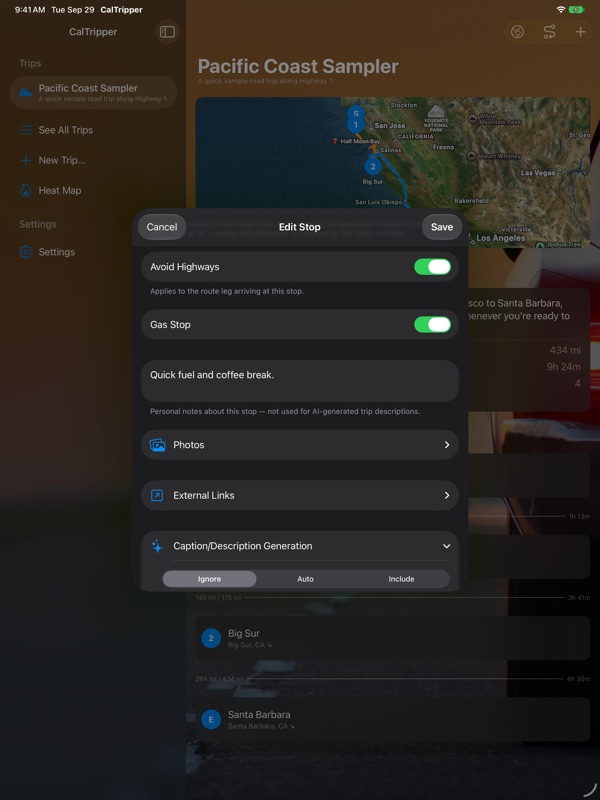Screen dimensions: 600x800
Task: Click the Santa Barbara end badge
Action: coord(211,719)
